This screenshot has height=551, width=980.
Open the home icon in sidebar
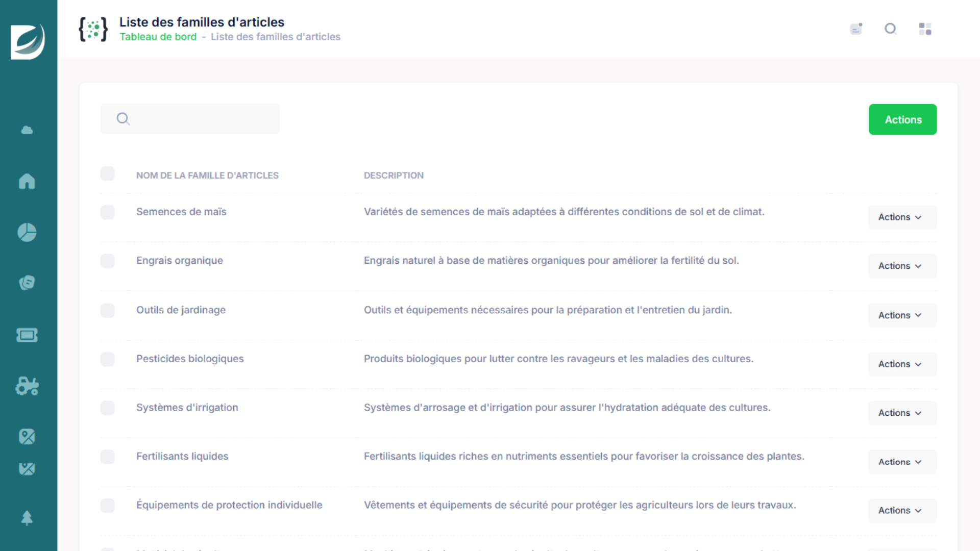coord(27,181)
